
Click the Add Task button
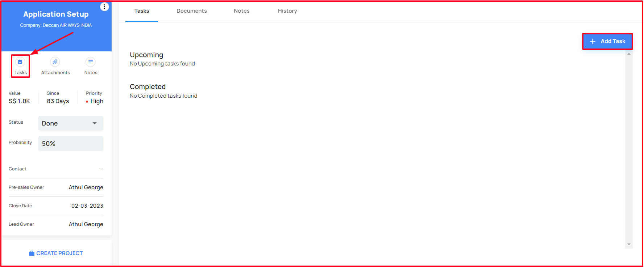pyautogui.click(x=607, y=42)
